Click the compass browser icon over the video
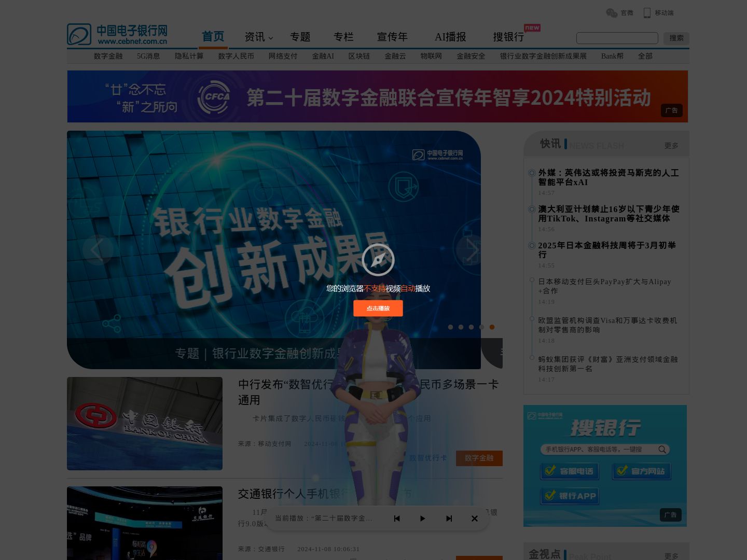This screenshot has width=747, height=560. click(378, 260)
